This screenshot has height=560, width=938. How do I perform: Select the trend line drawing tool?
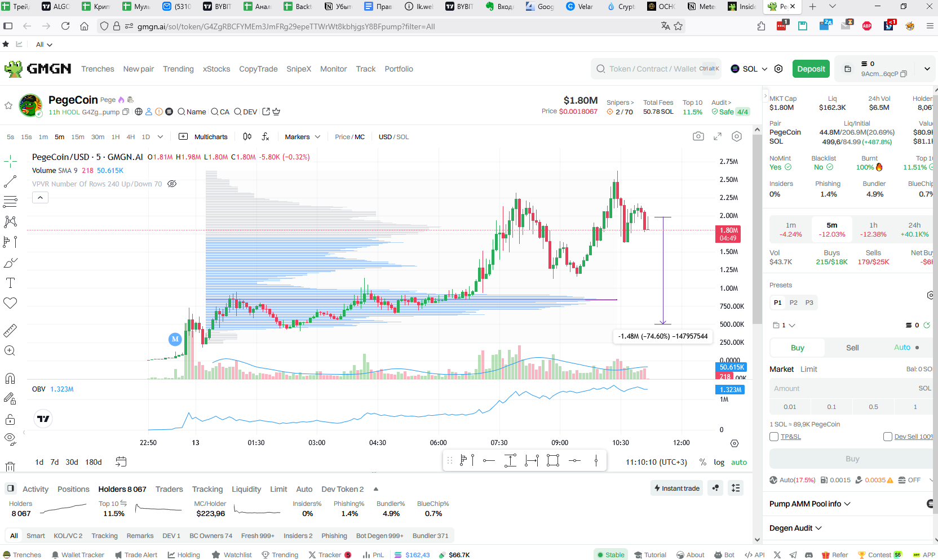tap(10, 181)
